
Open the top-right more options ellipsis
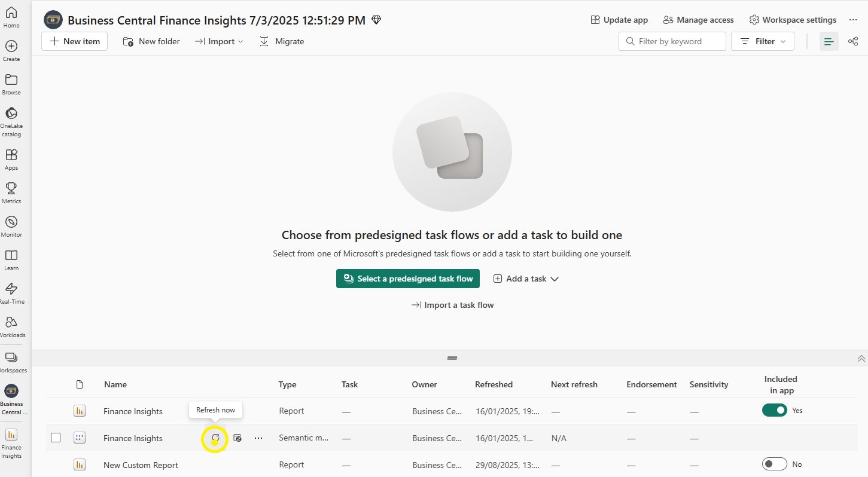(853, 20)
